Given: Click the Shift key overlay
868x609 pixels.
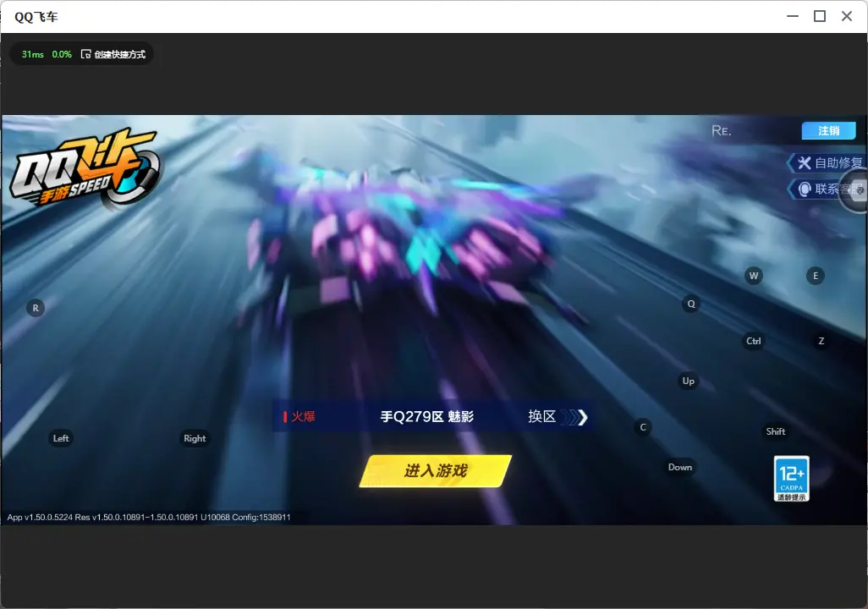Looking at the screenshot, I should 776,431.
